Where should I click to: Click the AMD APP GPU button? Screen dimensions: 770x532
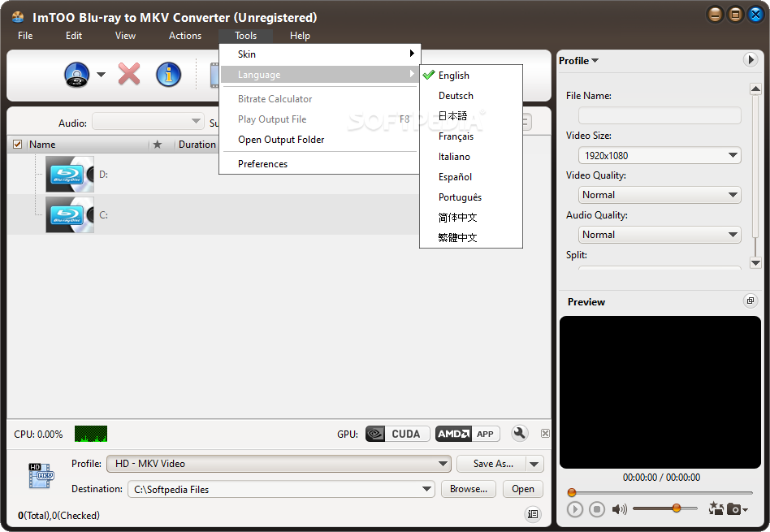click(x=468, y=434)
